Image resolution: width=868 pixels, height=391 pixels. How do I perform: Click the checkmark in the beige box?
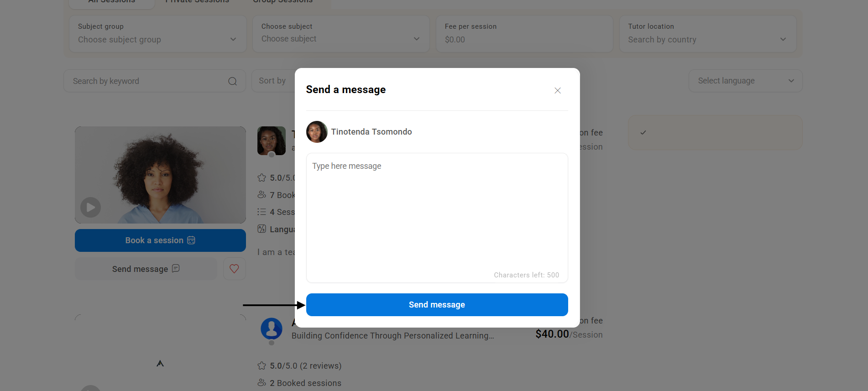pyautogui.click(x=643, y=132)
